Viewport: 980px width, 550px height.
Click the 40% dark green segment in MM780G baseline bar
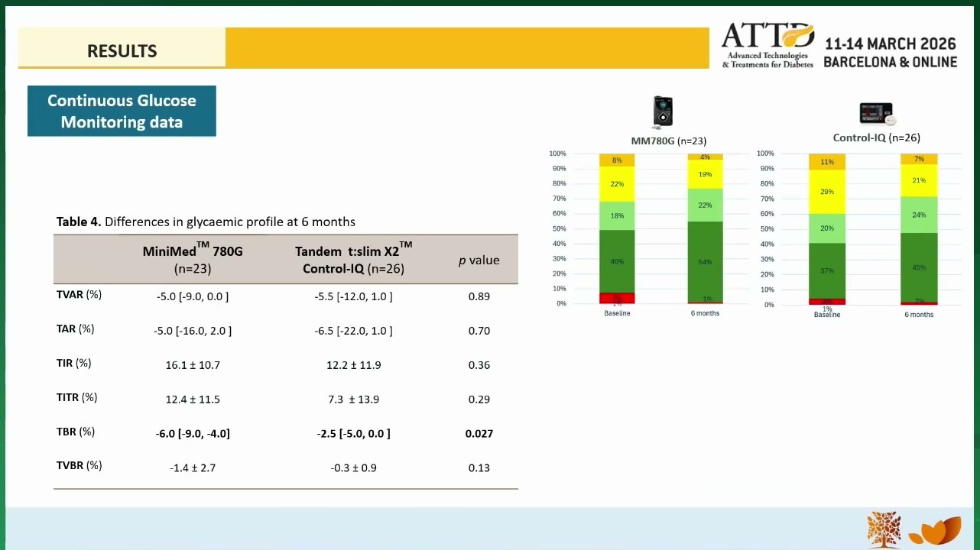[617, 261]
